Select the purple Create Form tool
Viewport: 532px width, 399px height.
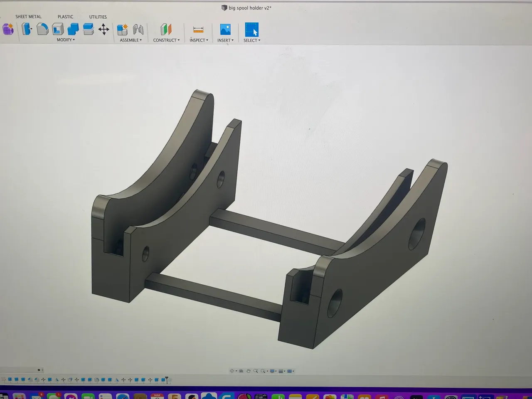(8, 29)
